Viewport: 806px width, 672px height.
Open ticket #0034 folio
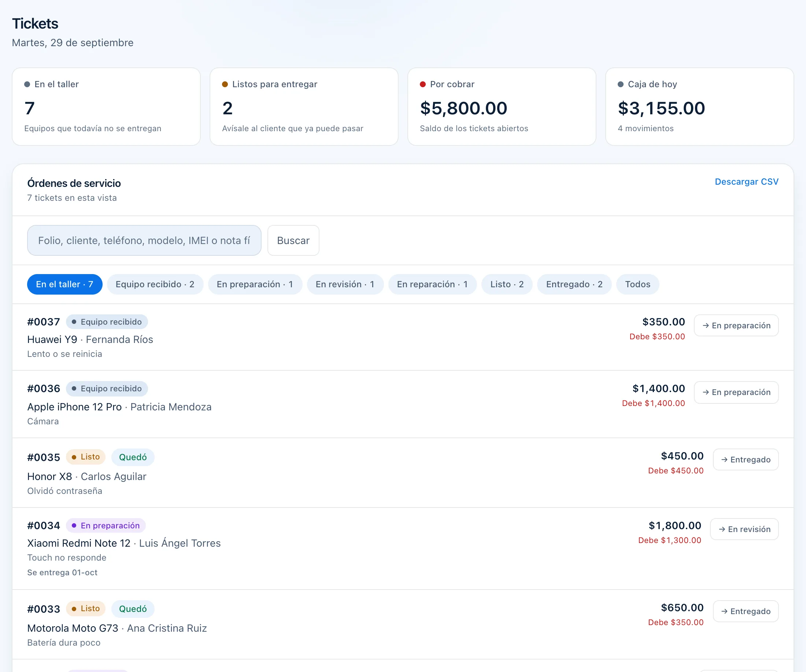44,525
